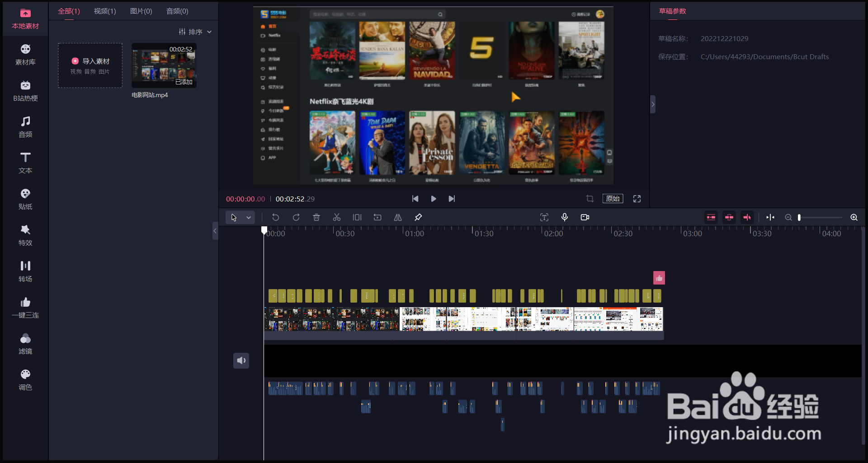Open the 本地素材 local media panel

tap(25, 19)
